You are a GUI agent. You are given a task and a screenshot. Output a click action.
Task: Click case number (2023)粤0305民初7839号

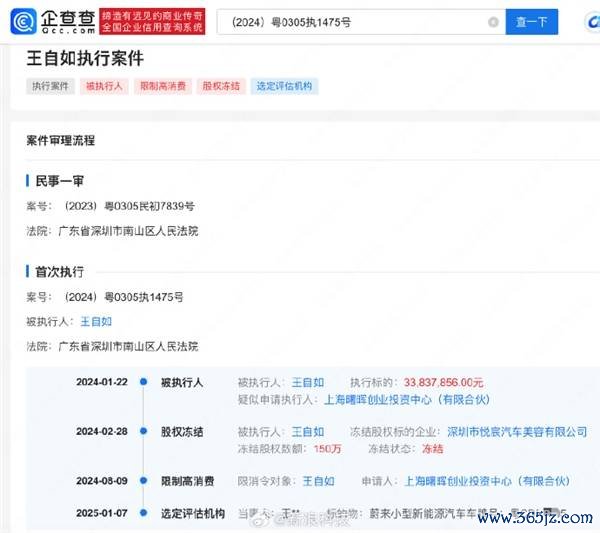pyautogui.click(x=129, y=206)
